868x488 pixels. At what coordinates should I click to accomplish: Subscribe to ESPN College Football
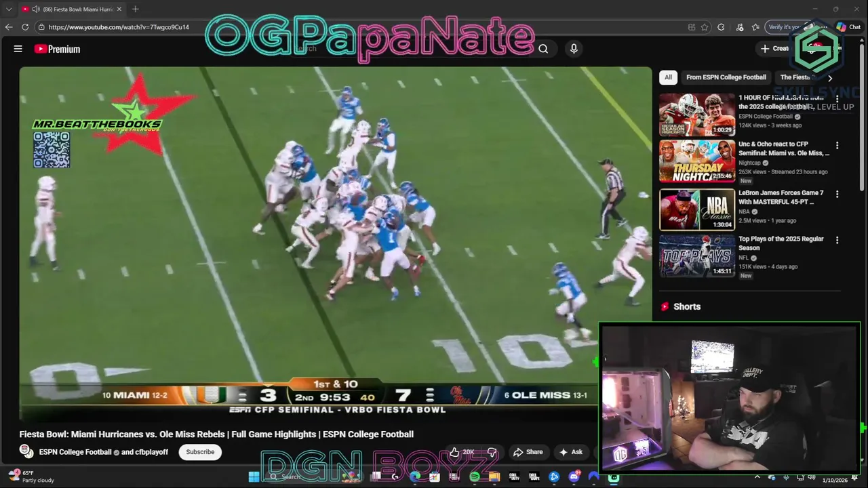(x=200, y=452)
